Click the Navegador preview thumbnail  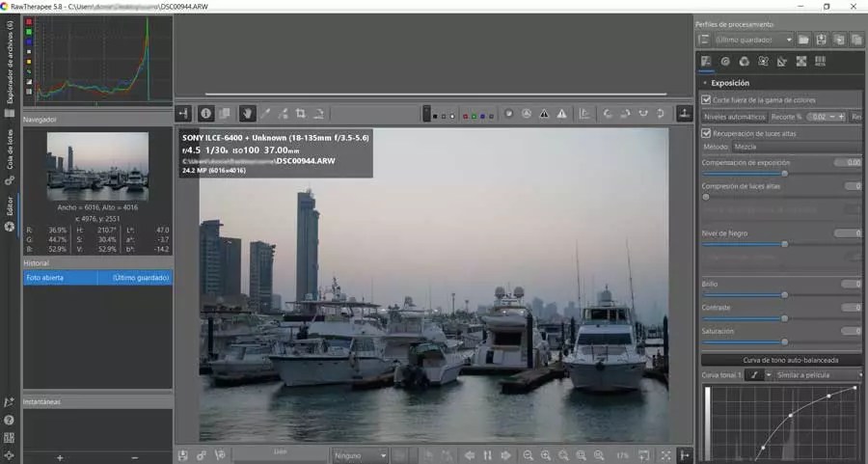click(97, 166)
